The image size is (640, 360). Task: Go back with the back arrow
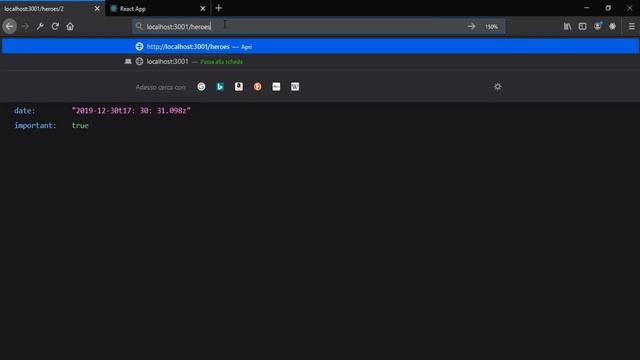coord(10,27)
